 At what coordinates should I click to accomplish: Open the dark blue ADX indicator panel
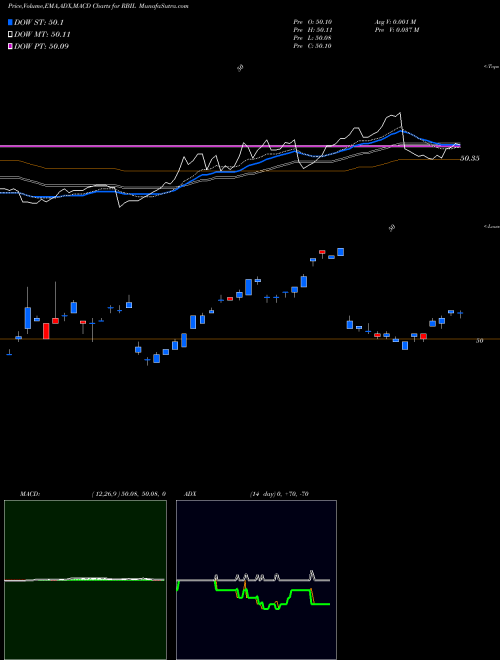(x=256, y=580)
